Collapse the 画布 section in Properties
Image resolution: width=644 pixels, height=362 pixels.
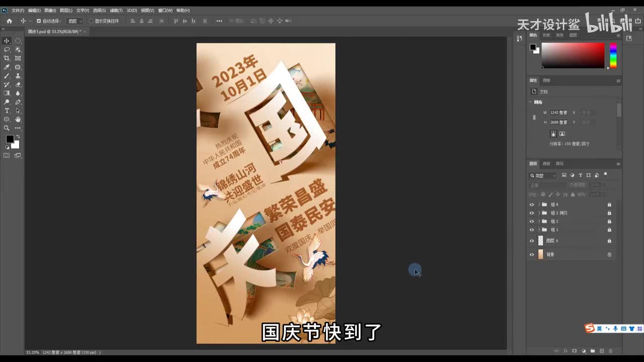pyautogui.click(x=530, y=102)
